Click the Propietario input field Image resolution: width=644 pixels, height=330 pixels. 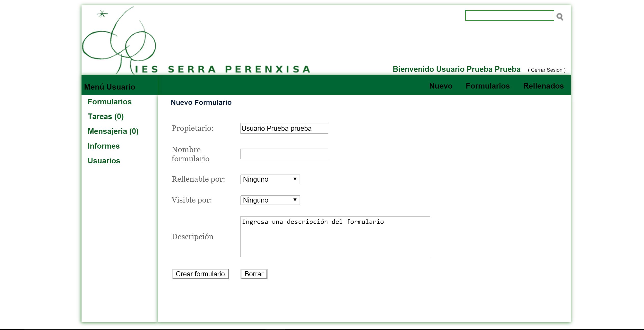tap(284, 128)
